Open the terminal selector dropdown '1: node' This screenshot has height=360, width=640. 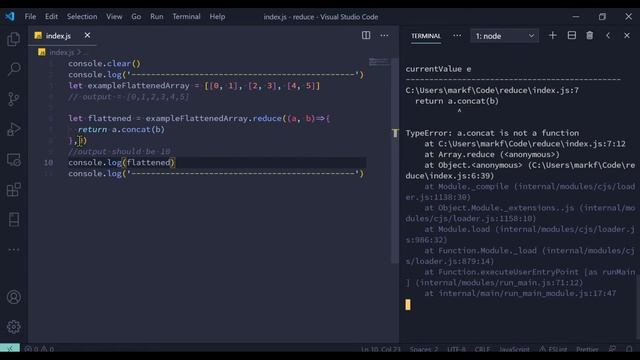point(504,36)
